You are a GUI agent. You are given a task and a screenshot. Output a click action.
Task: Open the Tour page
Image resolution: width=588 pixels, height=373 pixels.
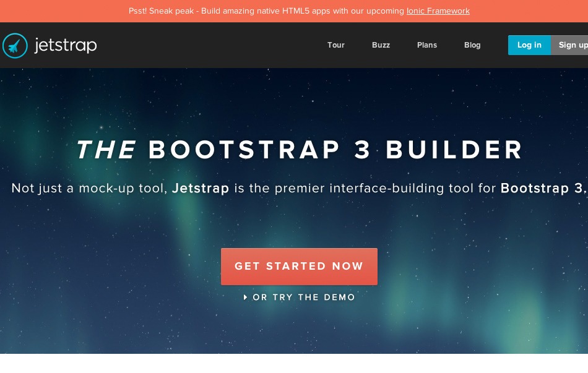click(335, 45)
